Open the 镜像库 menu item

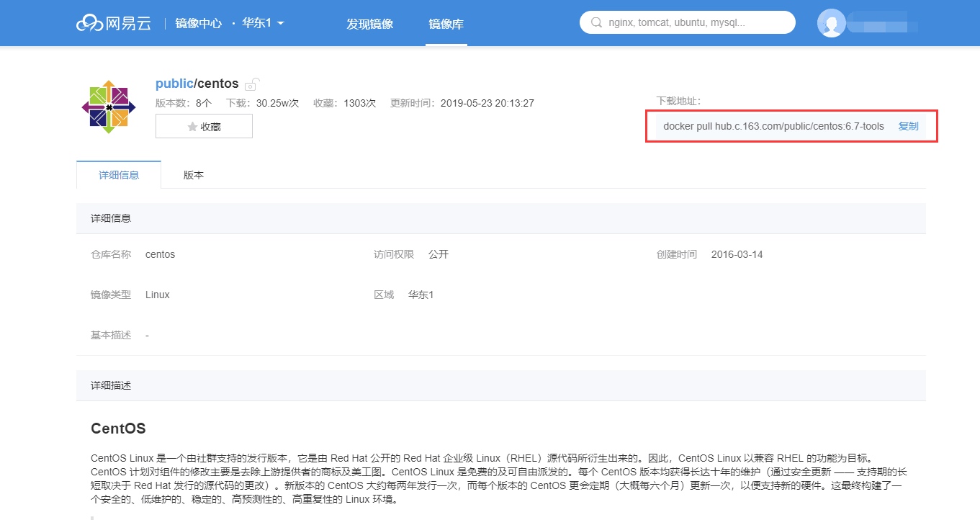[446, 24]
